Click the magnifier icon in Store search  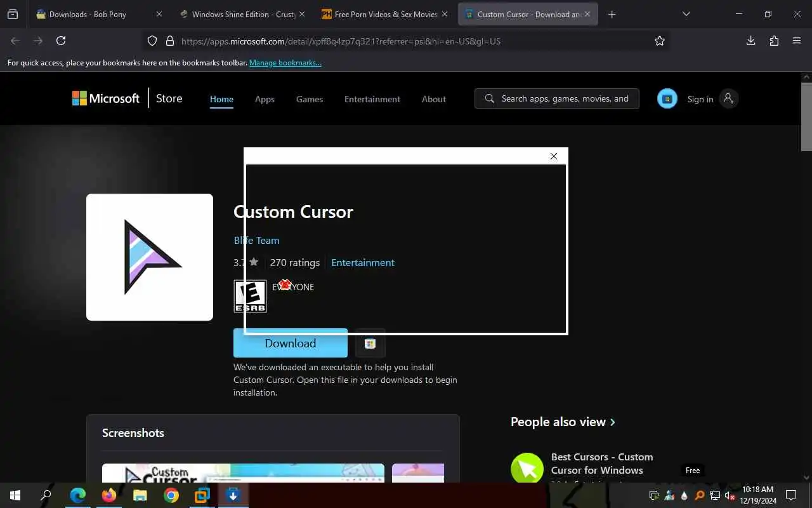click(490, 98)
